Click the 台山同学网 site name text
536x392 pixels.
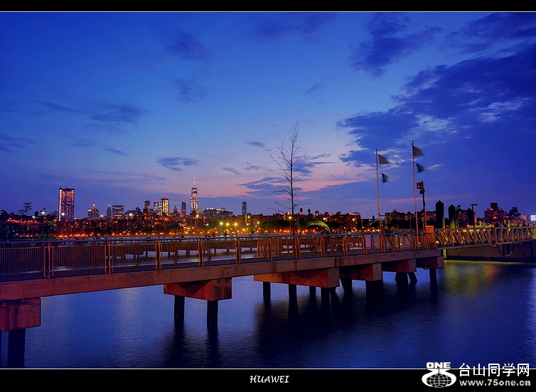[x=494, y=370]
